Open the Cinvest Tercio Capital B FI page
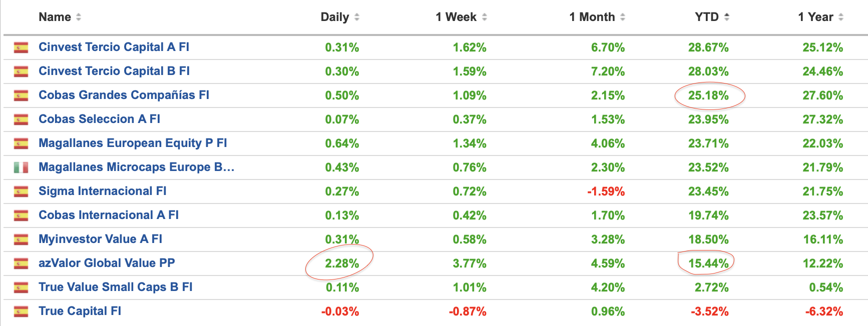This screenshot has height=326, width=868. coord(114,71)
